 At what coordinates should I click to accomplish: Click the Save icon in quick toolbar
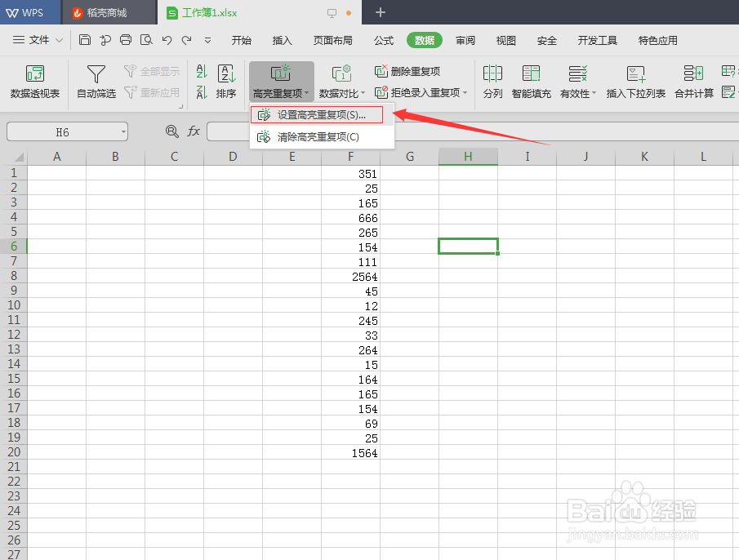click(x=85, y=40)
